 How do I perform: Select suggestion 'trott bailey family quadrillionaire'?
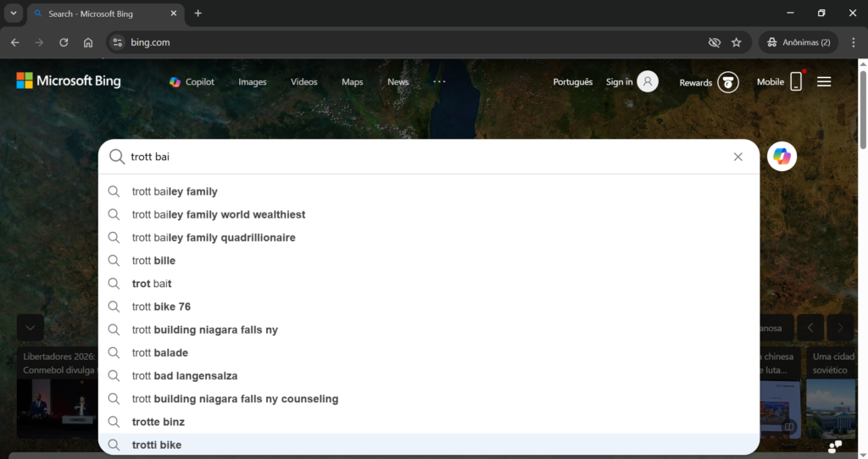[x=428, y=238]
